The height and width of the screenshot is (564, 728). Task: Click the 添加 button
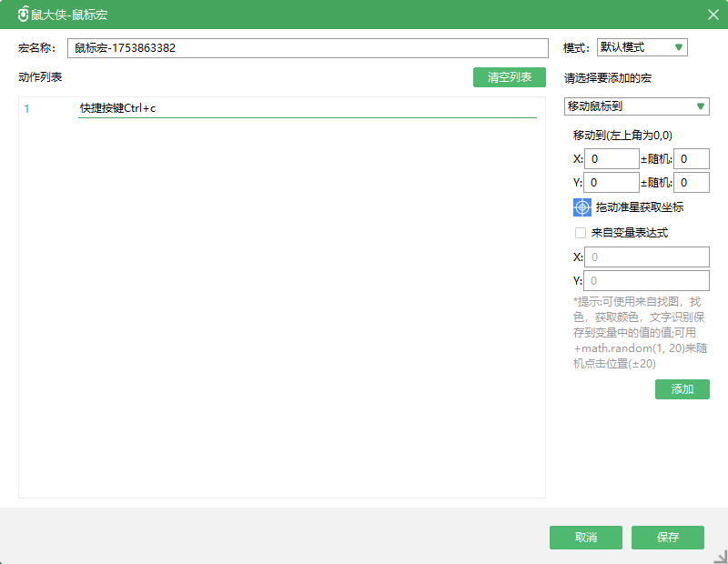click(x=682, y=389)
